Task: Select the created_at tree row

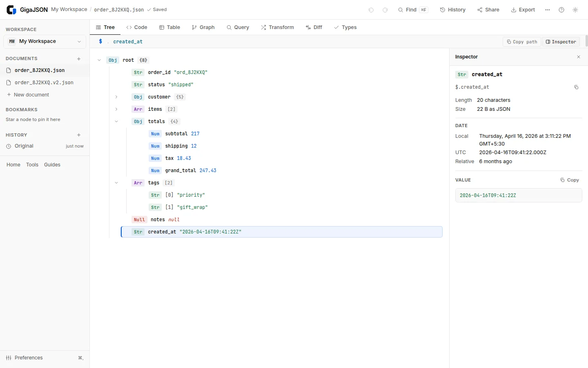Action: pos(282,232)
